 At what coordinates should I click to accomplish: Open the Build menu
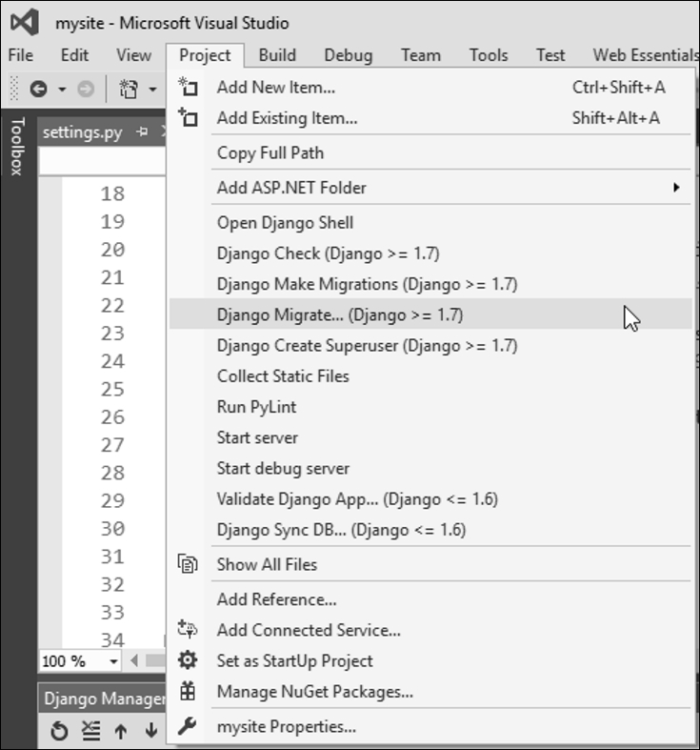277,55
